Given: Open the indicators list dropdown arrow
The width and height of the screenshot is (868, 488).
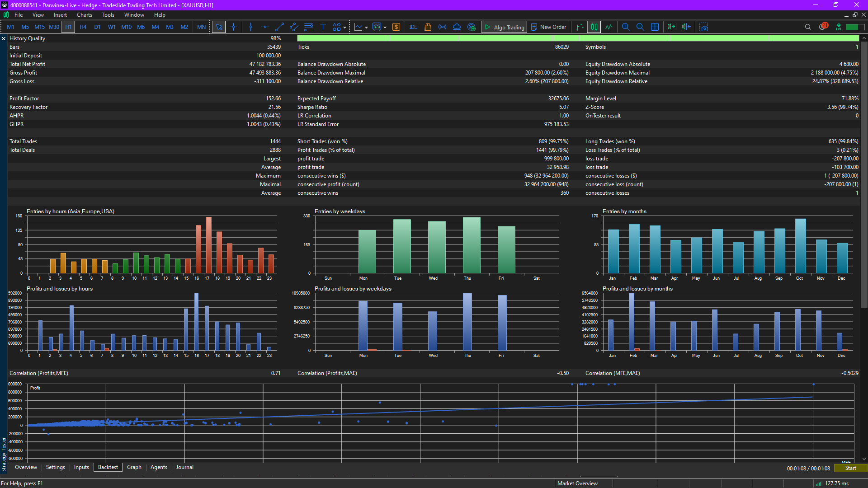Looking at the screenshot, I should tap(366, 28).
